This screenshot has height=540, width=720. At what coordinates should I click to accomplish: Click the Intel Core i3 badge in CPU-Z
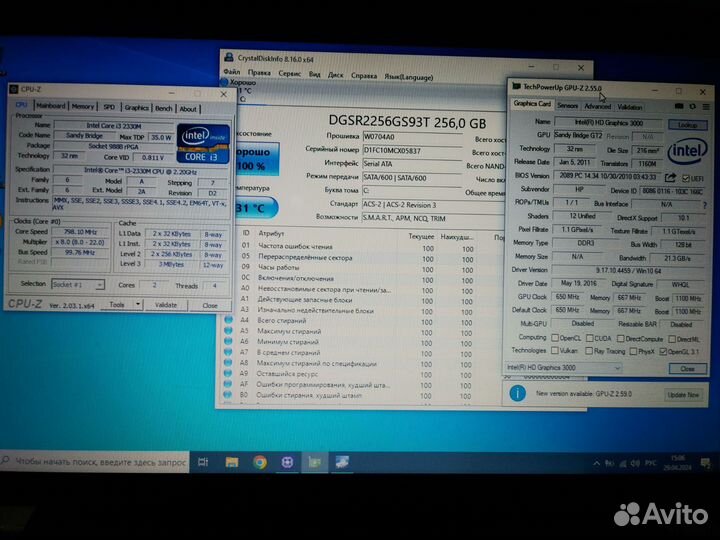(203, 143)
